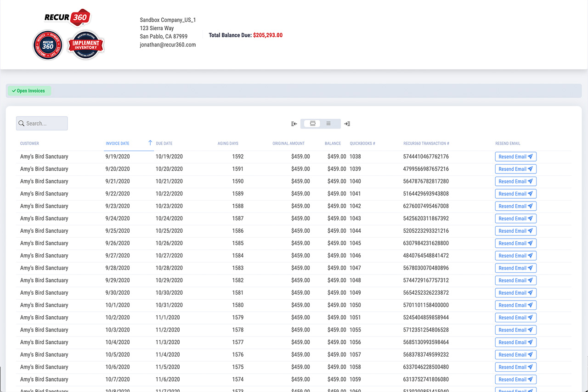
Task: Toggle the Open Invoices filter chip
Action: [28, 91]
